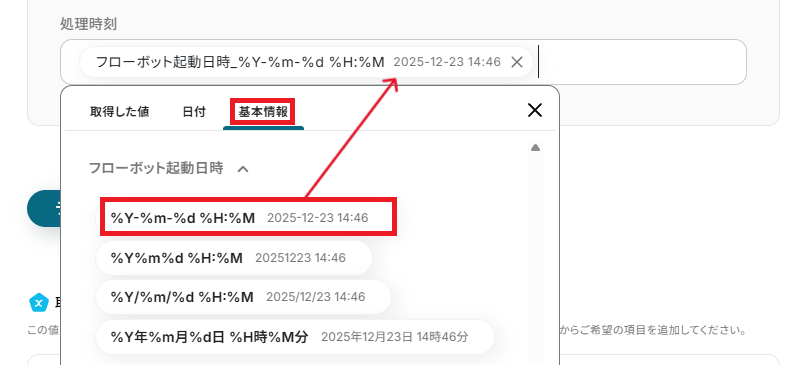Collapse the フローボット起動日時 section chevron
800x365 pixels.
(243, 168)
